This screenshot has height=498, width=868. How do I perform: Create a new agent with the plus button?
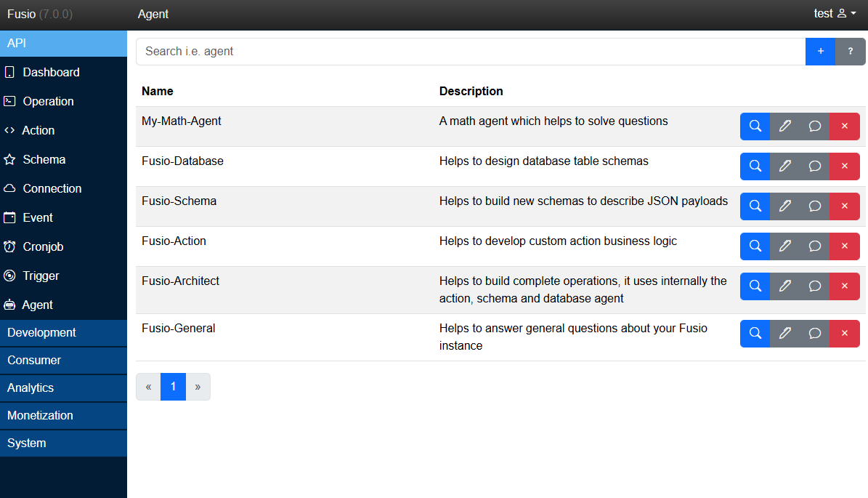(x=820, y=51)
